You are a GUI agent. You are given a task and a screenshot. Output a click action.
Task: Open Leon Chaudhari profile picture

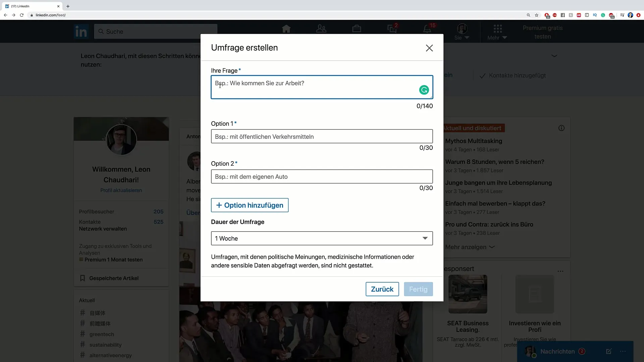121,140
